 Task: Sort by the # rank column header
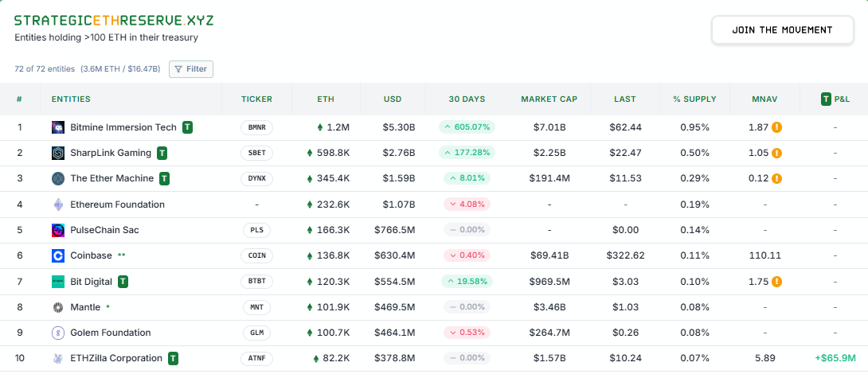(x=19, y=99)
